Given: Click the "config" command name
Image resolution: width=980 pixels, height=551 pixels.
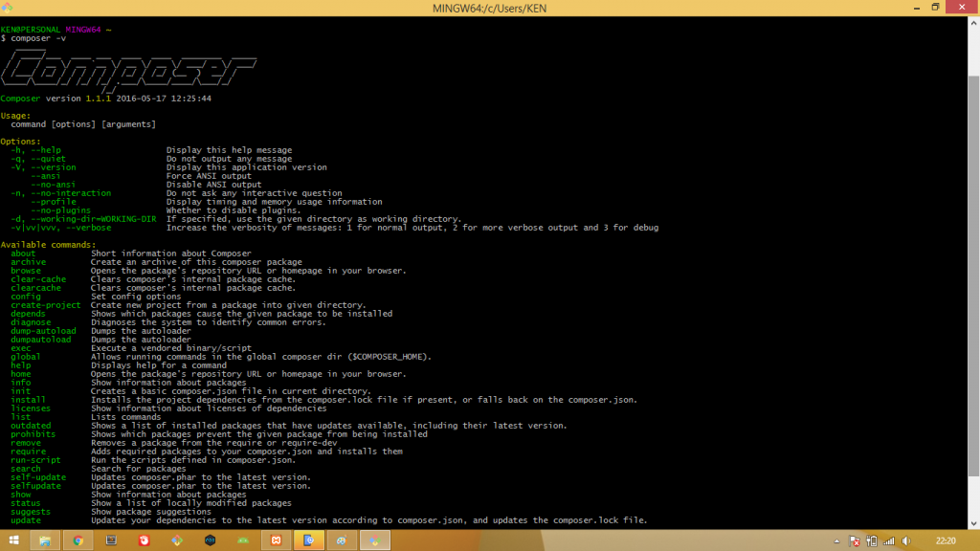Looking at the screenshot, I should tap(26, 297).
